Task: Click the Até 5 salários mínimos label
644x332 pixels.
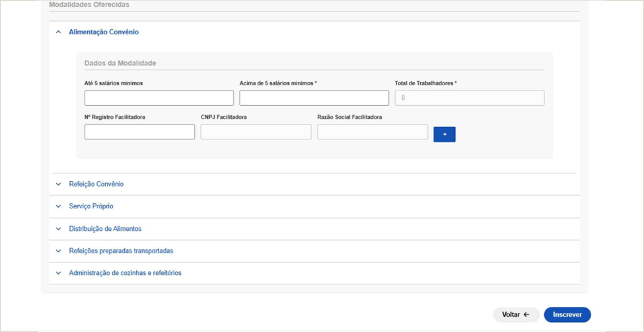Action: click(114, 83)
